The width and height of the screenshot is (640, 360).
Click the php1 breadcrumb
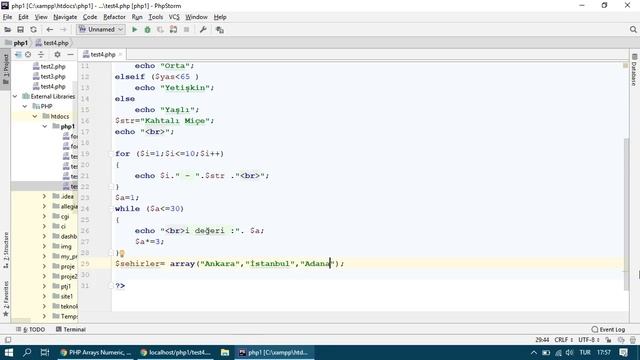(x=17, y=42)
